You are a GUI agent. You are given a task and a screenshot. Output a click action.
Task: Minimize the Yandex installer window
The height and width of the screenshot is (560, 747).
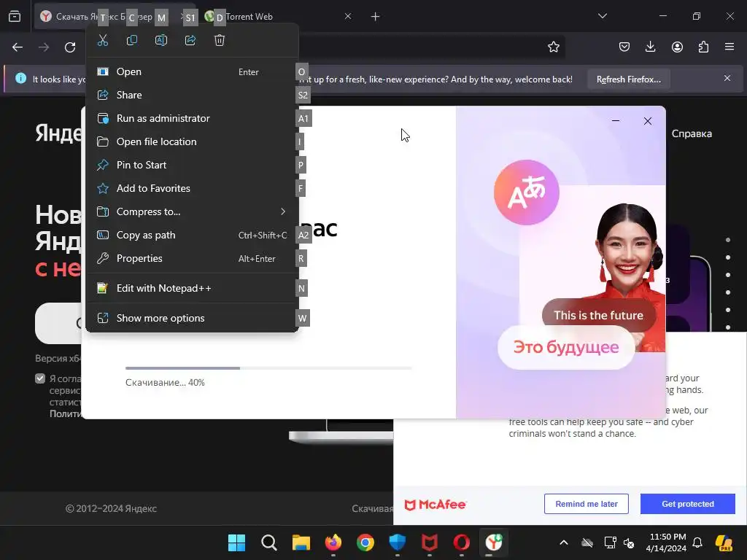616,121
